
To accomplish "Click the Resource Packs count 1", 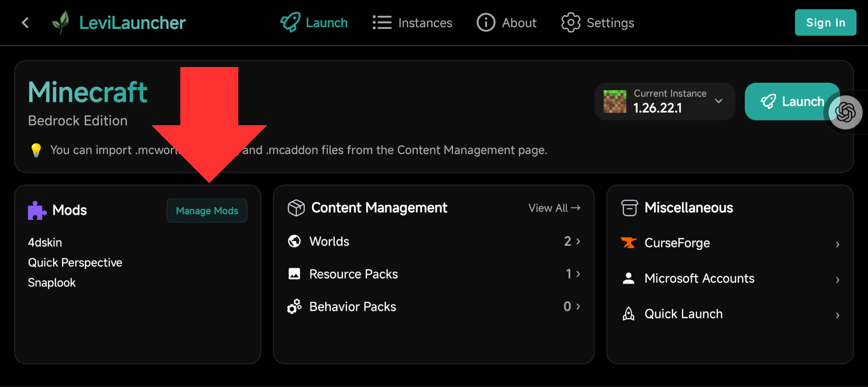I will (x=569, y=274).
